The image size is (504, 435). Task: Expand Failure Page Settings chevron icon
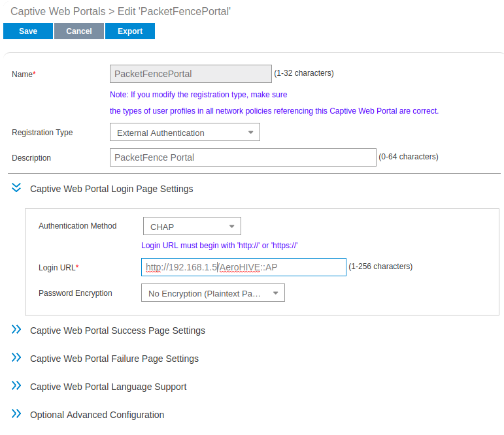pos(16,358)
